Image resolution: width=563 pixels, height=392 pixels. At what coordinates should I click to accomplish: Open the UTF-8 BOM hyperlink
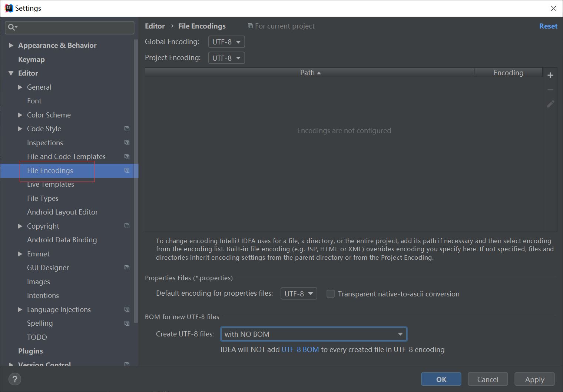click(300, 349)
